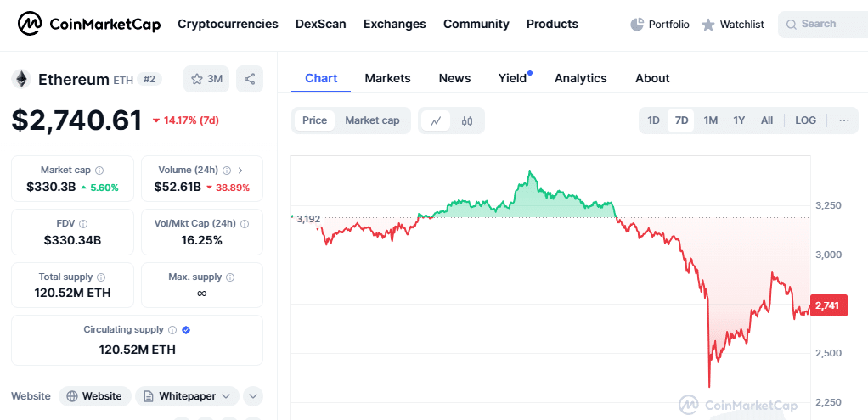Click the $2,740.61 price text

[76, 120]
